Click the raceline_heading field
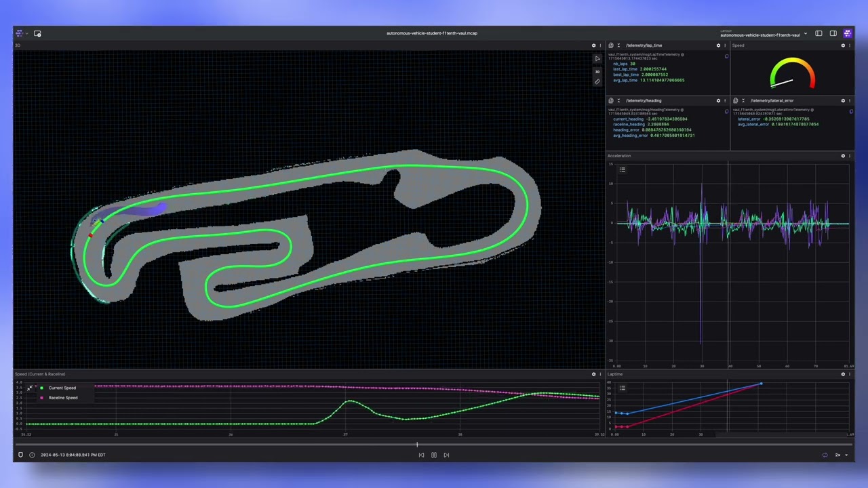 pyautogui.click(x=641, y=124)
